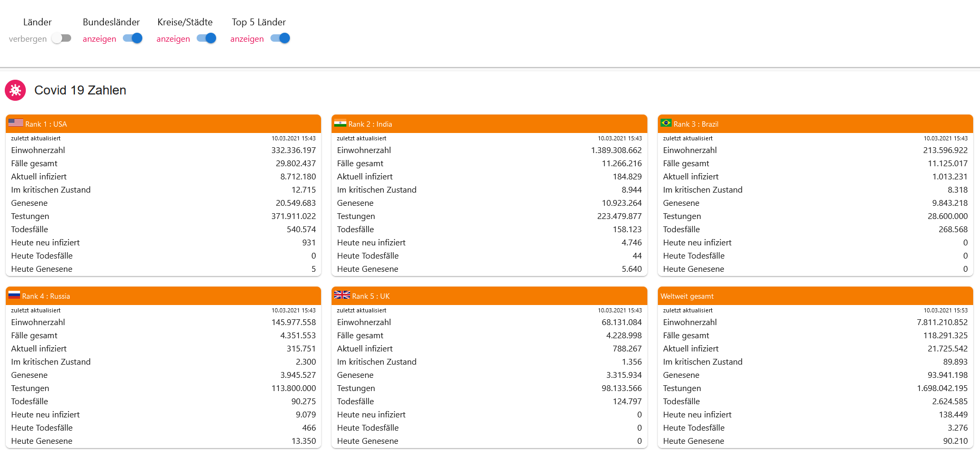This screenshot has height=457, width=980.
Task: Click Brazil deaths value 268.568
Action: [x=953, y=230]
